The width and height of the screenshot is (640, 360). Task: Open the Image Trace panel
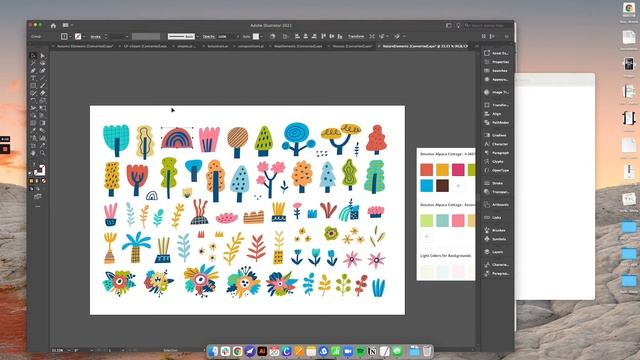coord(496,93)
